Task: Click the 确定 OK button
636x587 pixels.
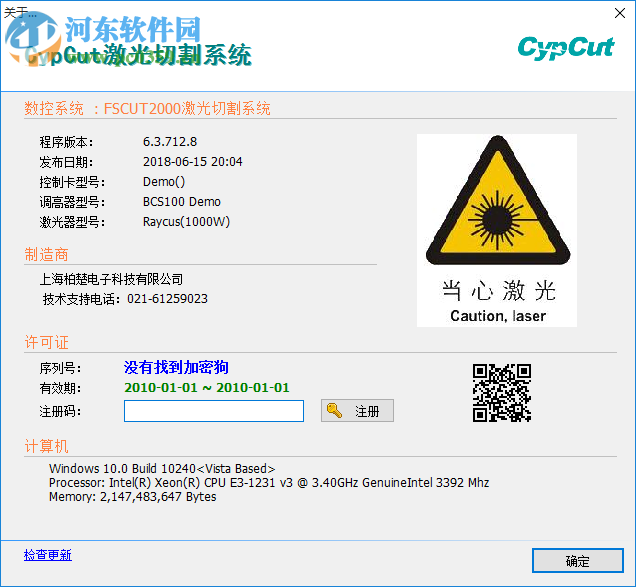Action: coord(578,561)
